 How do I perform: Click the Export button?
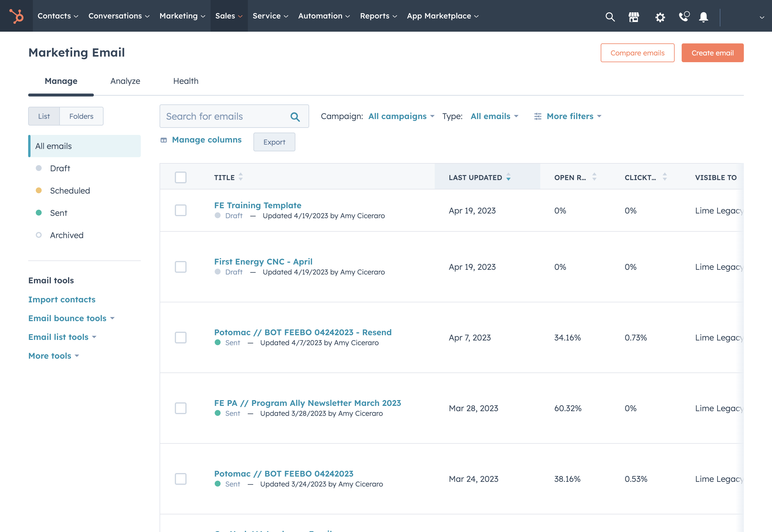point(274,142)
